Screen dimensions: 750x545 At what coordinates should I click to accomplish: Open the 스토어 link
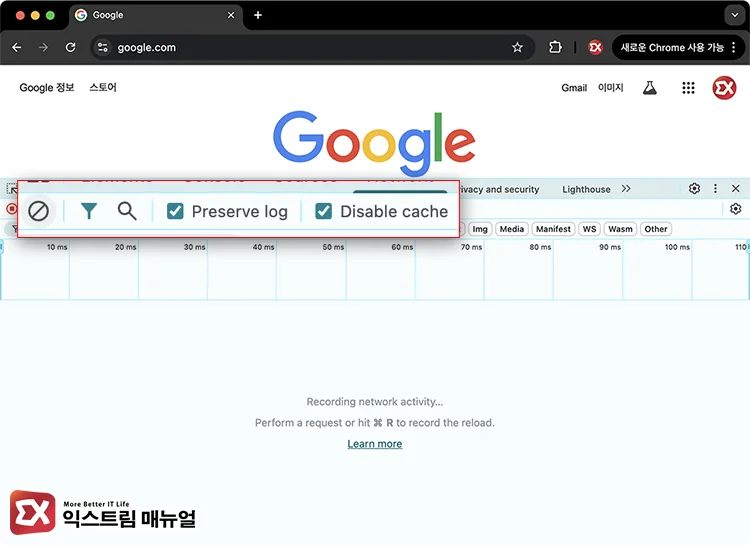(103, 87)
